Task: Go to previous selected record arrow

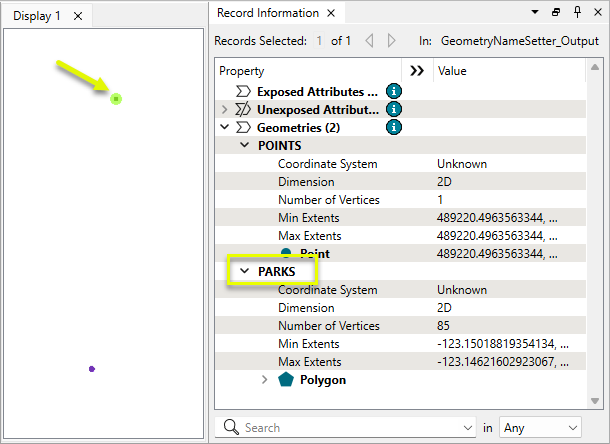Action: (x=368, y=41)
